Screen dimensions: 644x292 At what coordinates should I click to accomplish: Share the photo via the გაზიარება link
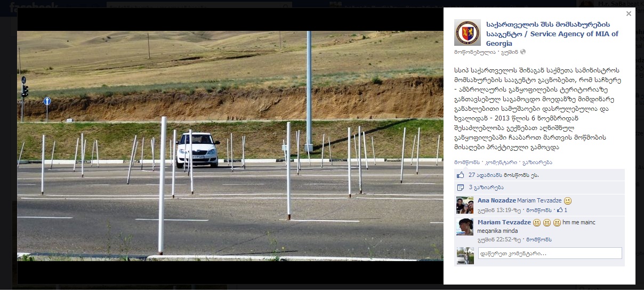click(537, 163)
